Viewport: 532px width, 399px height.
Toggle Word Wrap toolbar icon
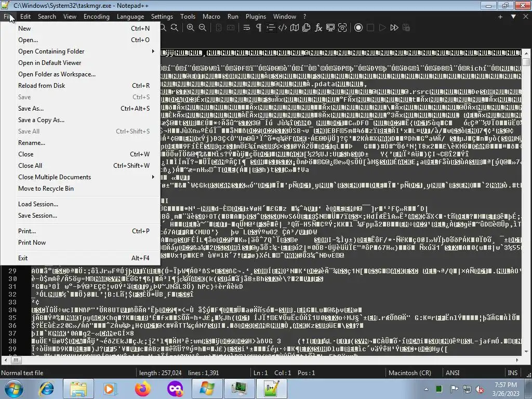(x=247, y=28)
